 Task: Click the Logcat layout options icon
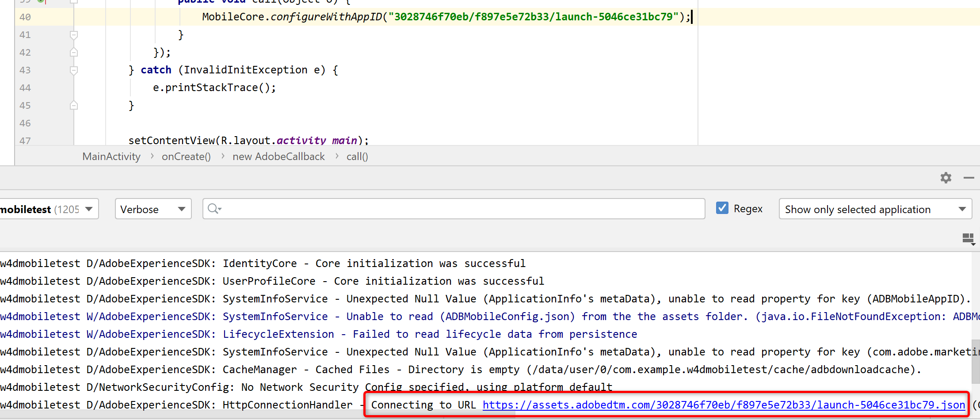click(x=968, y=239)
